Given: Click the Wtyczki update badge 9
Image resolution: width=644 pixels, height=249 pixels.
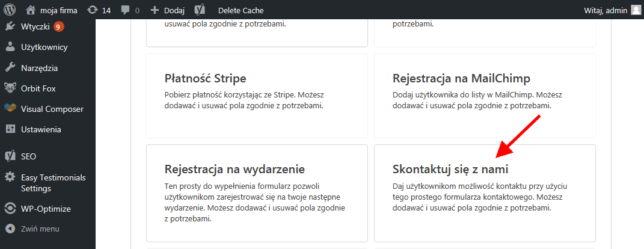Looking at the screenshot, I should click(x=59, y=27).
